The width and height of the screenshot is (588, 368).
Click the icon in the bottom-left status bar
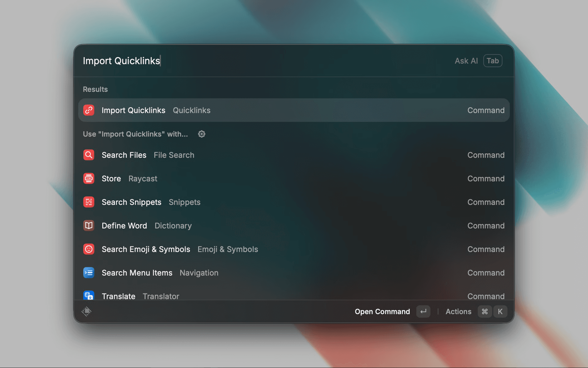coord(87,311)
